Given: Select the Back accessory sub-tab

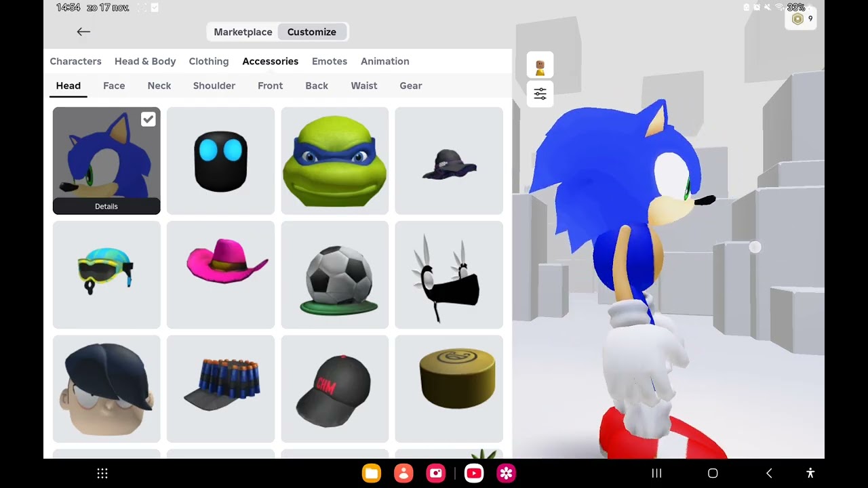Looking at the screenshot, I should (317, 85).
